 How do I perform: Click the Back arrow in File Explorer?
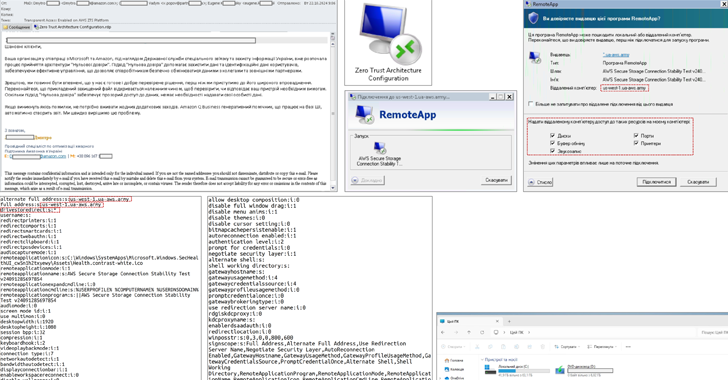tap(443, 333)
